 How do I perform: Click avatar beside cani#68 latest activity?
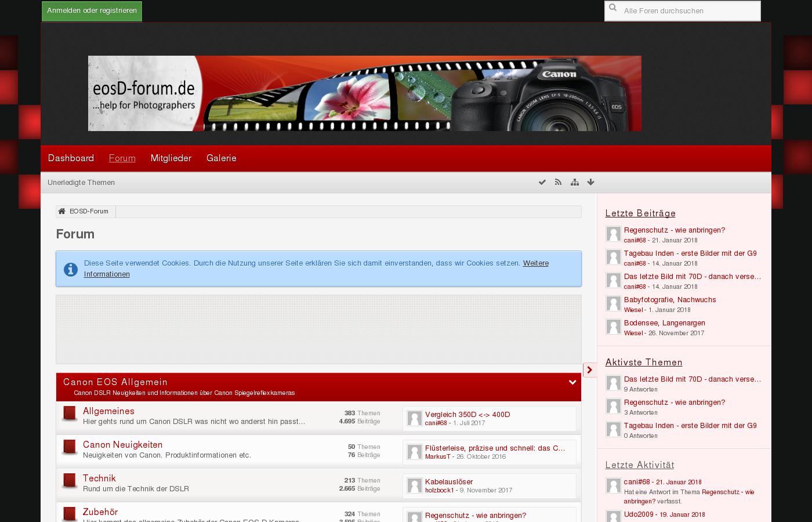(614, 485)
